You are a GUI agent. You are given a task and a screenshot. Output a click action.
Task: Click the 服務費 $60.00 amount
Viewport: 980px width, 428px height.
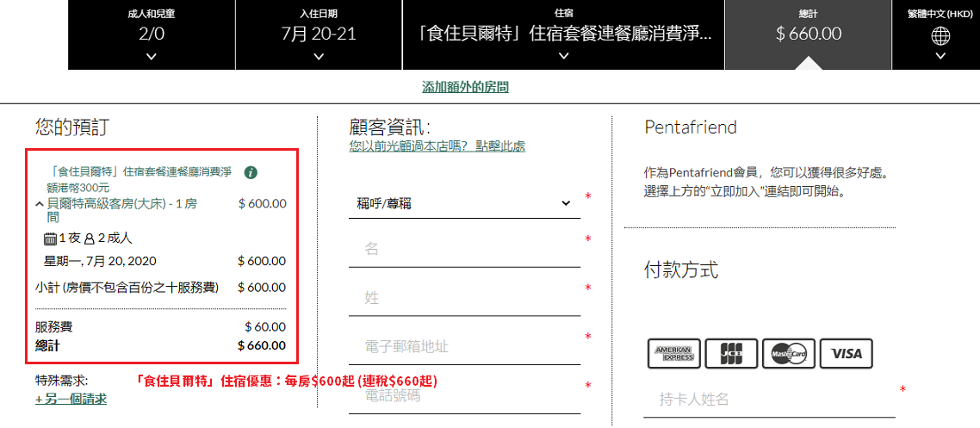tap(265, 326)
